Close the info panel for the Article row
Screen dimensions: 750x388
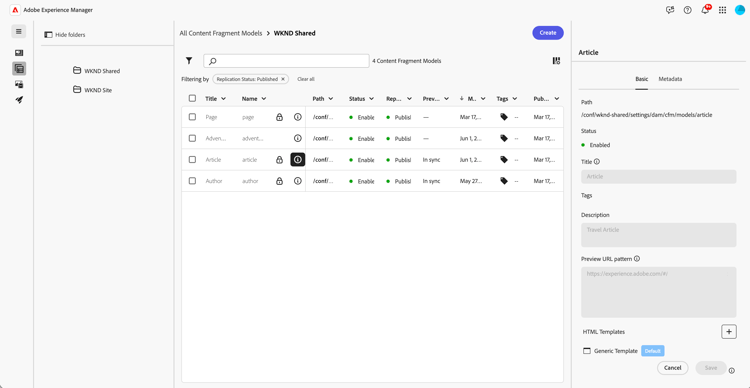[x=298, y=160]
